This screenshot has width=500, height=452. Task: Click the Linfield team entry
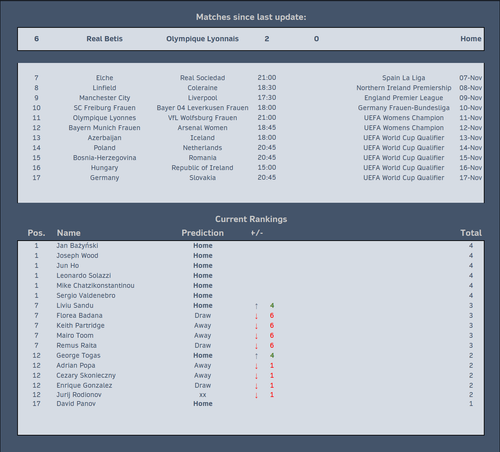104,88
